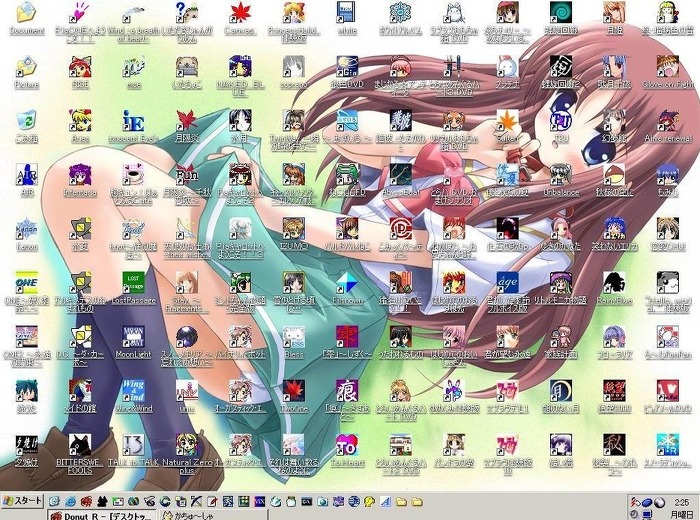Click the system tray clock showing 2:25
The image size is (700, 520).
(682, 502)
